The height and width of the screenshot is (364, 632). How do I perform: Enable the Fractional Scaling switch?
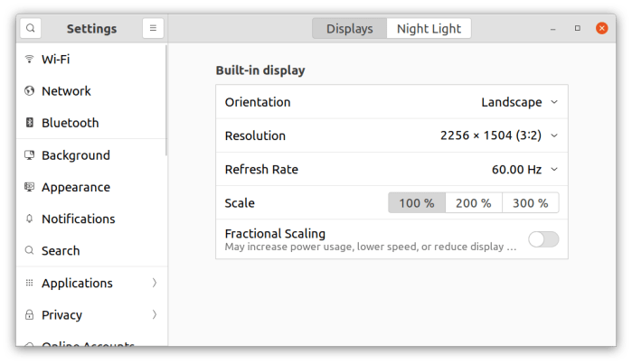click(x=543, y=239)
